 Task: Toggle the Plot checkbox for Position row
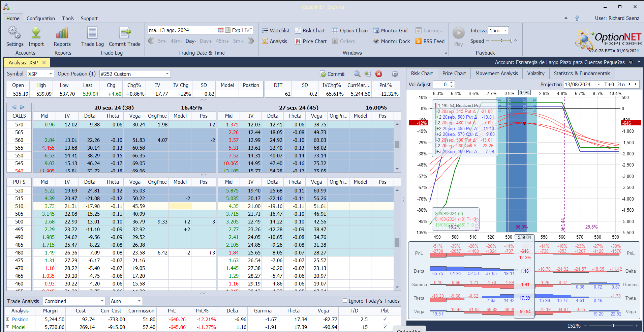coord(385,319)
